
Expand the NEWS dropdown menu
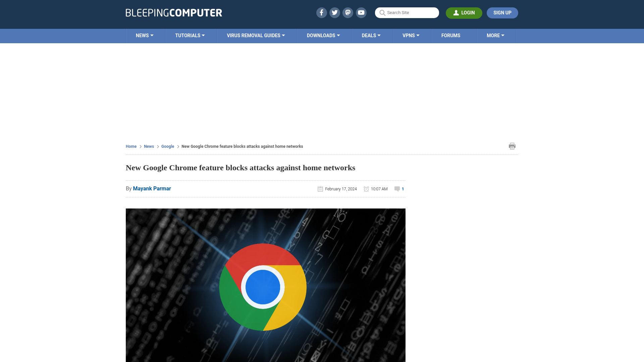pos(145,35)
